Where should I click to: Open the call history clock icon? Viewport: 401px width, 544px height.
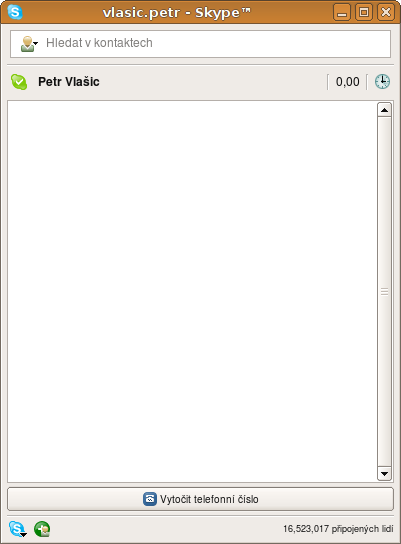[x=382, y=82]
